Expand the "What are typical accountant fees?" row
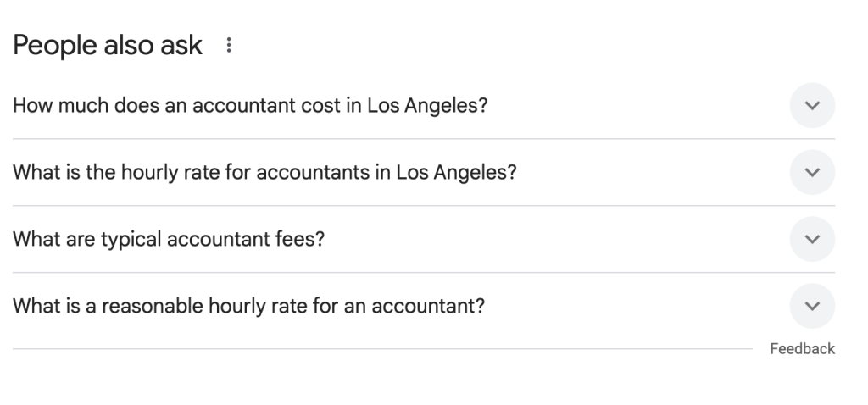Image resolution: width=868 pixels, height=405 pixels. click(424, 239)
